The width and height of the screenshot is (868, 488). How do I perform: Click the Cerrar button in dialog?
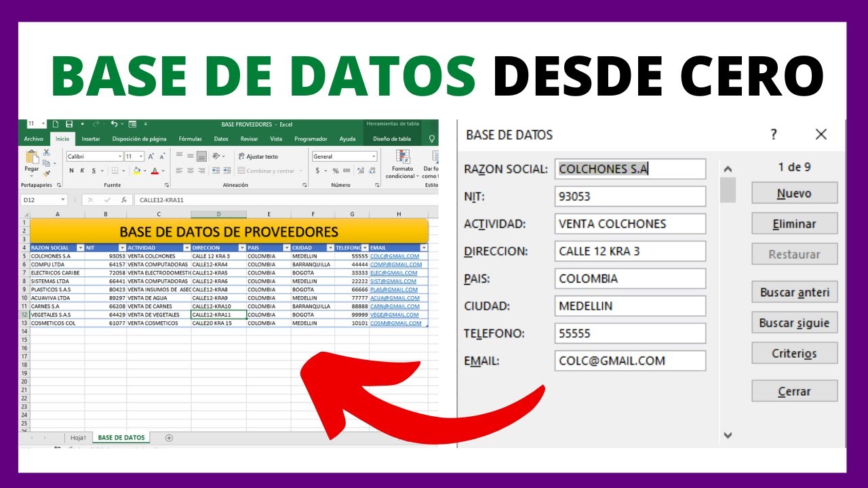tap(794, 391)
